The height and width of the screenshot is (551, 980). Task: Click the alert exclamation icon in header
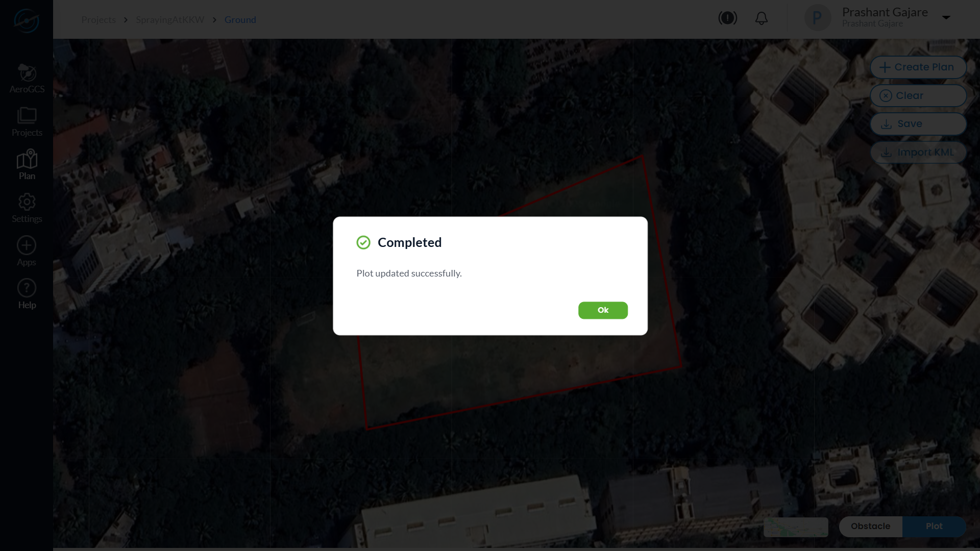pos(728,18)
